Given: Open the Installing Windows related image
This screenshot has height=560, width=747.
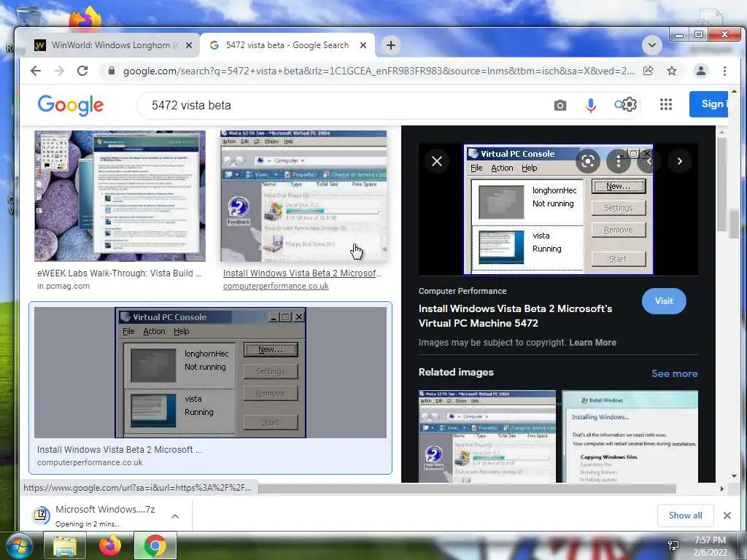Looking at the screenshot, I should click(x=630, y=437).
